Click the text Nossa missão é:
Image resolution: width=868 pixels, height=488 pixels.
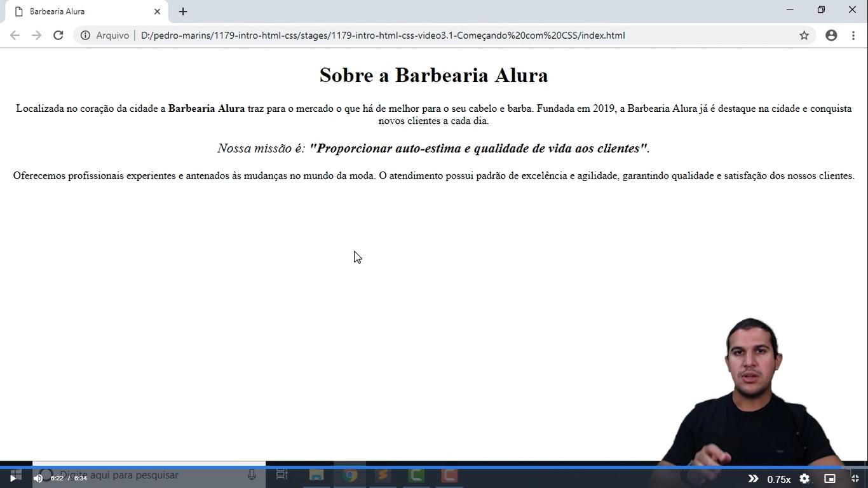point(261,148)
